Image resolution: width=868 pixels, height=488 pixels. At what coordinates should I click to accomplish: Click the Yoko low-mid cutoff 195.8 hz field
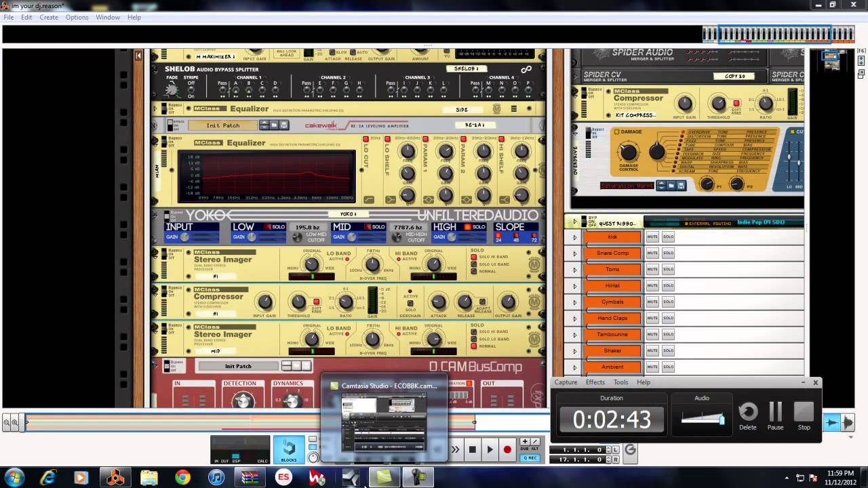pos(307,227)
